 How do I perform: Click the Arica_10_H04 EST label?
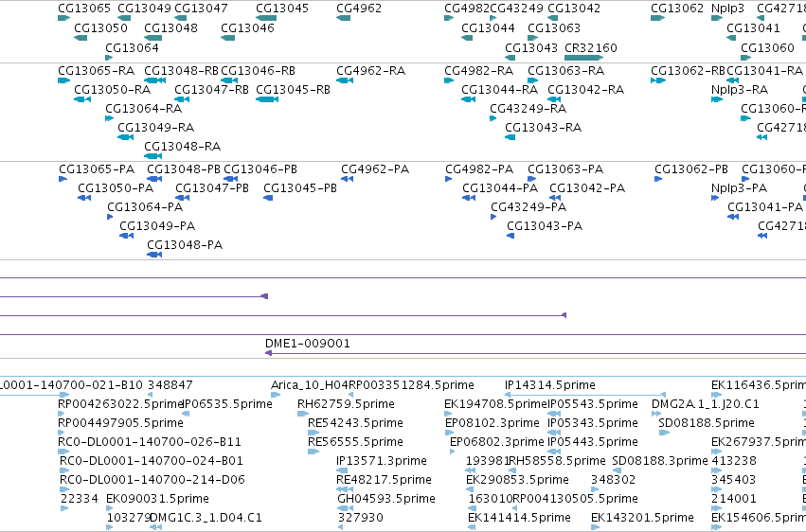(x=310, y=384)
